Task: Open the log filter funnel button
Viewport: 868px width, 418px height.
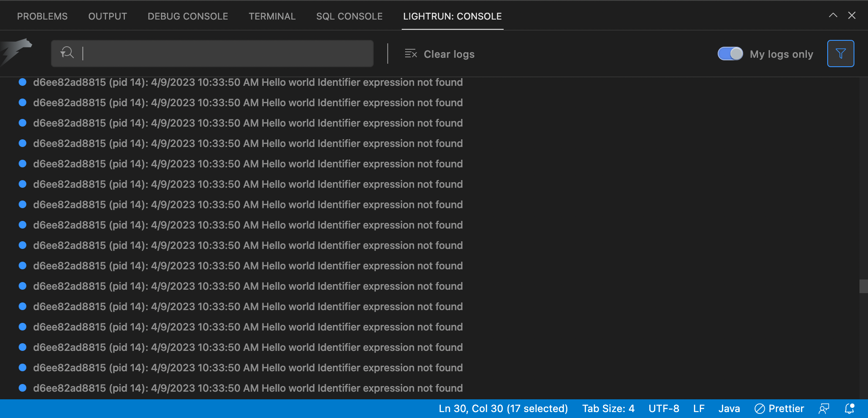Action: 840,54
